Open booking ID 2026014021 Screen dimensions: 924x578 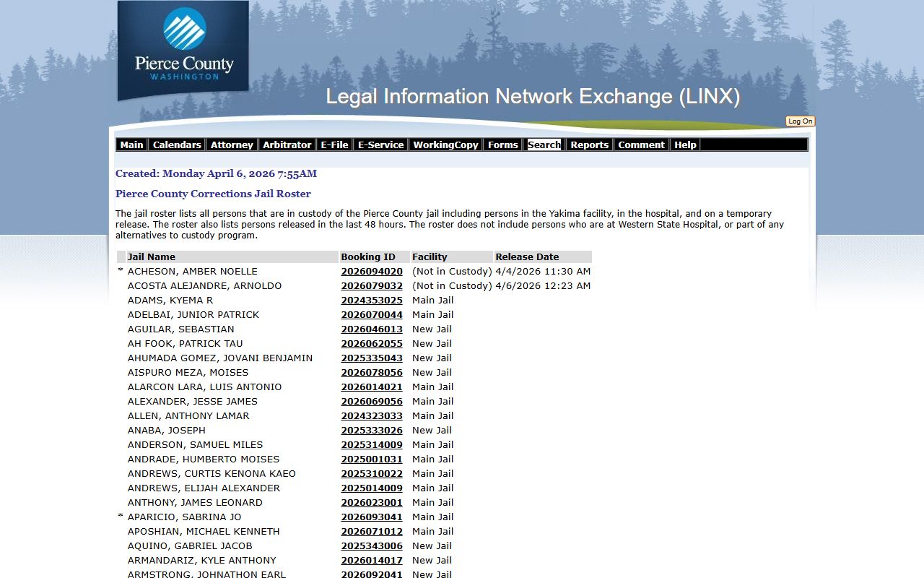point(372,387)
